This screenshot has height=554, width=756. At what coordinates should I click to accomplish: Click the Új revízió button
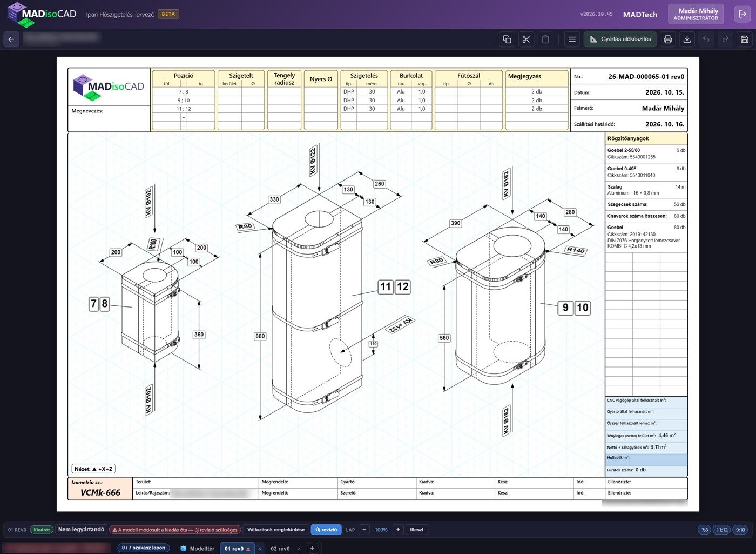(x=326, y=530)
